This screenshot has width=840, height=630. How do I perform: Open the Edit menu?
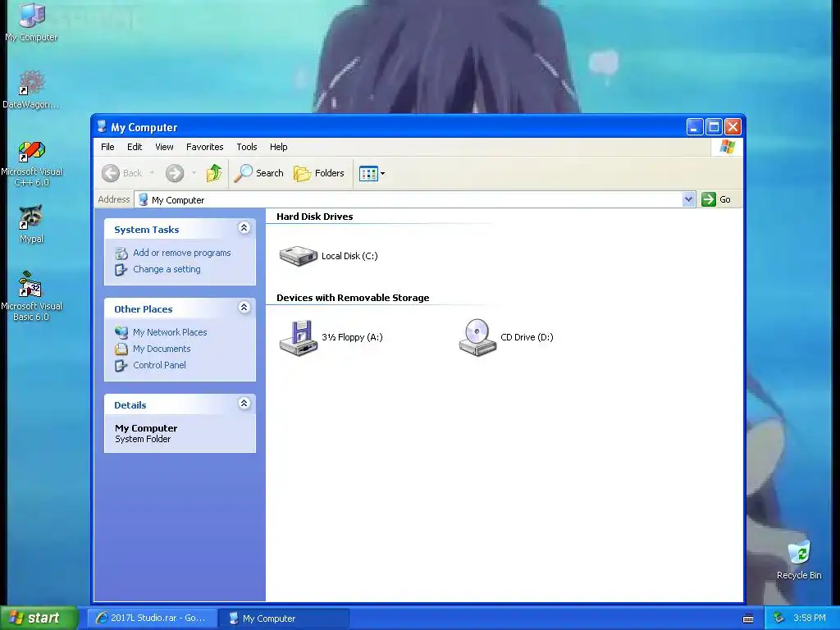(x=135, y=147)
